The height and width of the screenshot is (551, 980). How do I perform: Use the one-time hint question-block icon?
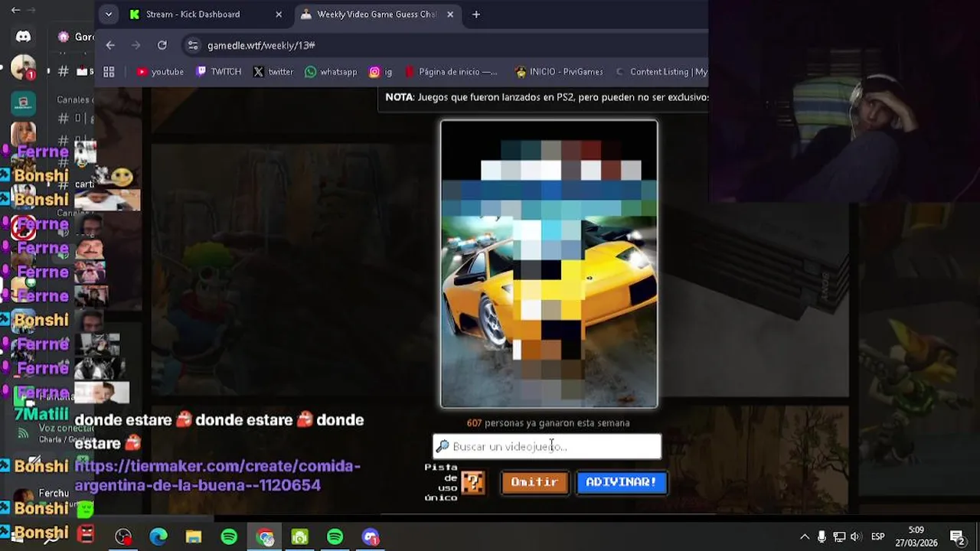[x=472, y=482]
